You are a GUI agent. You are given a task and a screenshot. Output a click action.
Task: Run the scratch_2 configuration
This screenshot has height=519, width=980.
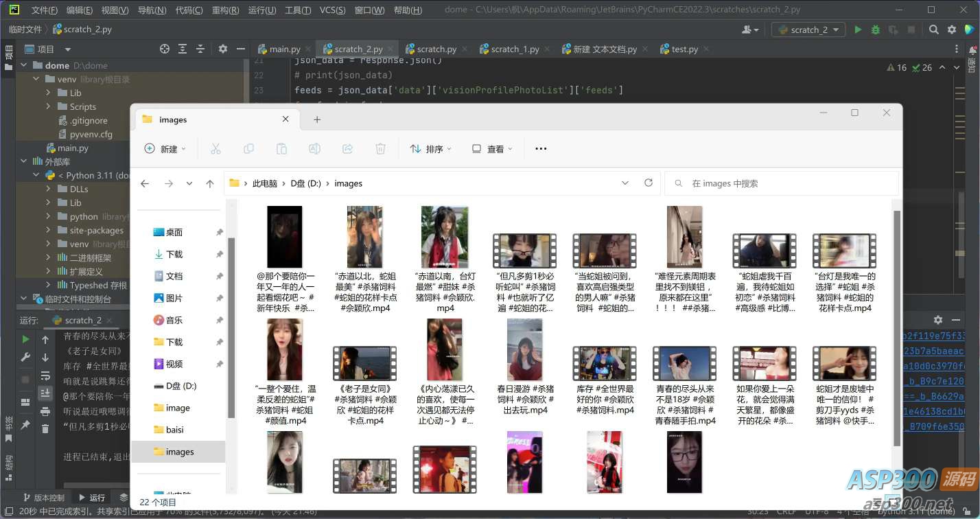pyautogui.click(x=857, y=29)
